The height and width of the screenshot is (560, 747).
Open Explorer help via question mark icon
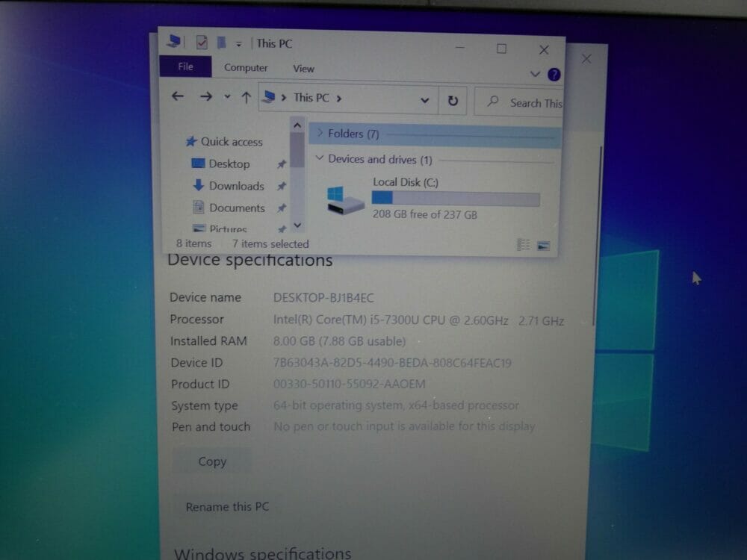pyautogui.click(x=554, y=75)
